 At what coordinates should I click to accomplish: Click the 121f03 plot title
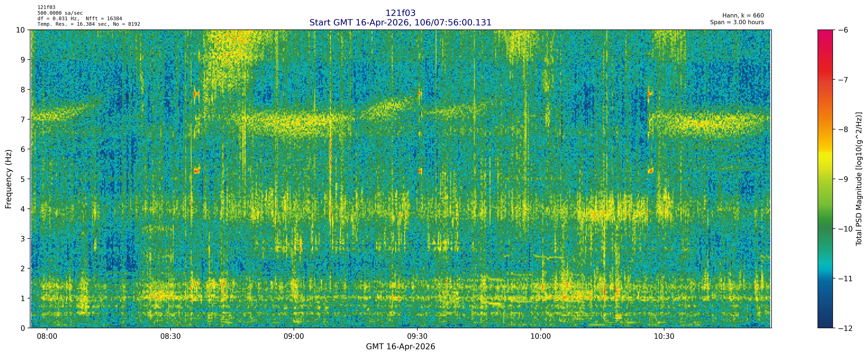coord(400,13)
